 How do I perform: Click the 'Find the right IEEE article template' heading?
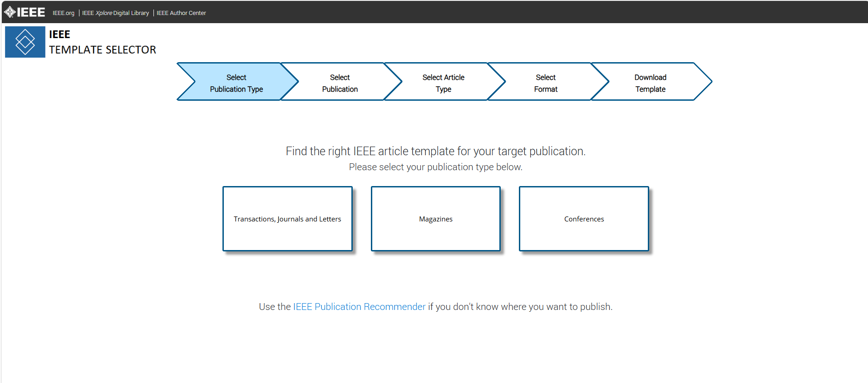(x=436, y=151)
